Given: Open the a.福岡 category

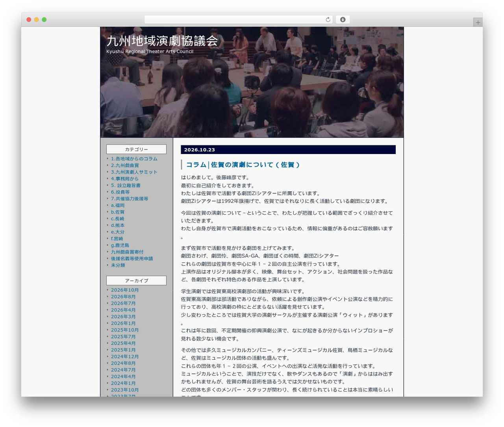Looking at the screenshot, I should coord(118,206).
